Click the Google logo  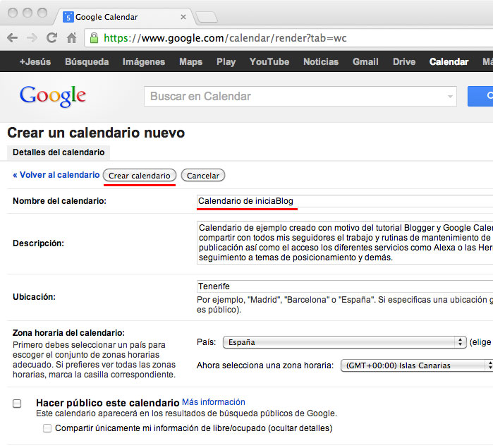pyautogui.click(x=52, y=96)
